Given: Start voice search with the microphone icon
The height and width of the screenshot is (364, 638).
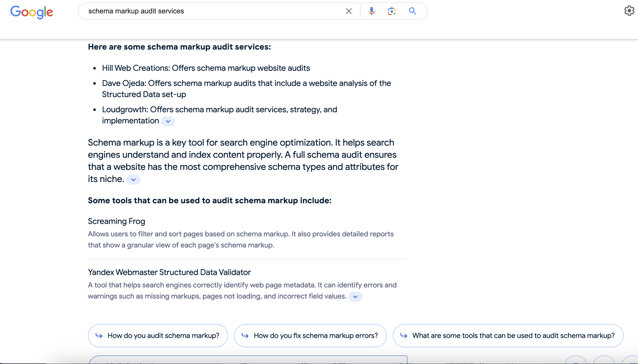Looking at the screenshot, I should 371,11.
